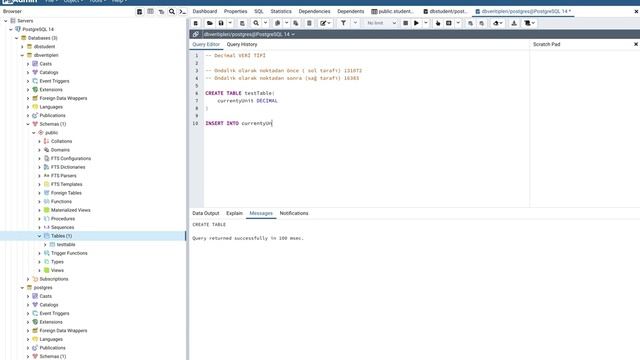Open the Execute options dropdown arrow
Viewport: 640px width, 360px height.
(x=426, y=23)
